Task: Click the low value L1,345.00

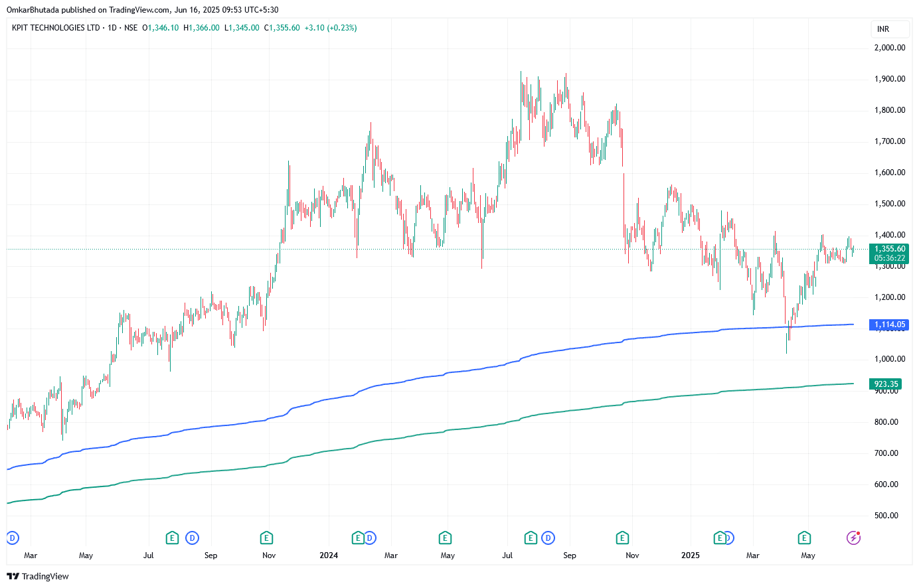Action: point(242,28)
